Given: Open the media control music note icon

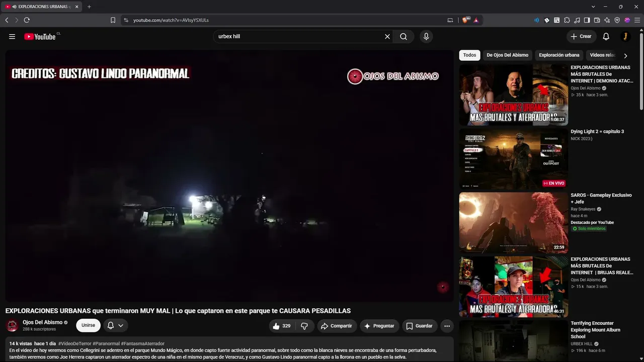Looking at the screenshot, I should (x=577, y=20).
